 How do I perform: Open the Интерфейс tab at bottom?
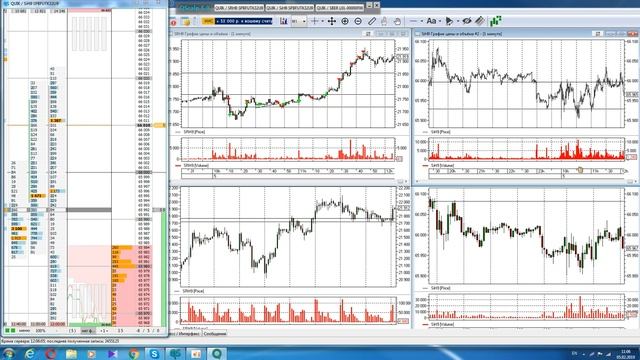[x=188, y=334]
